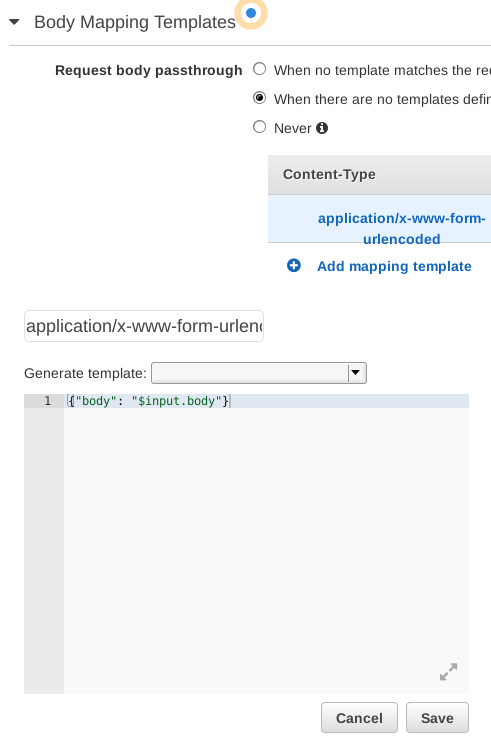Select 'When there are no templates defined' option
Image resolution: width=491 pixels, height=738 pixels.
pos(259,98)
